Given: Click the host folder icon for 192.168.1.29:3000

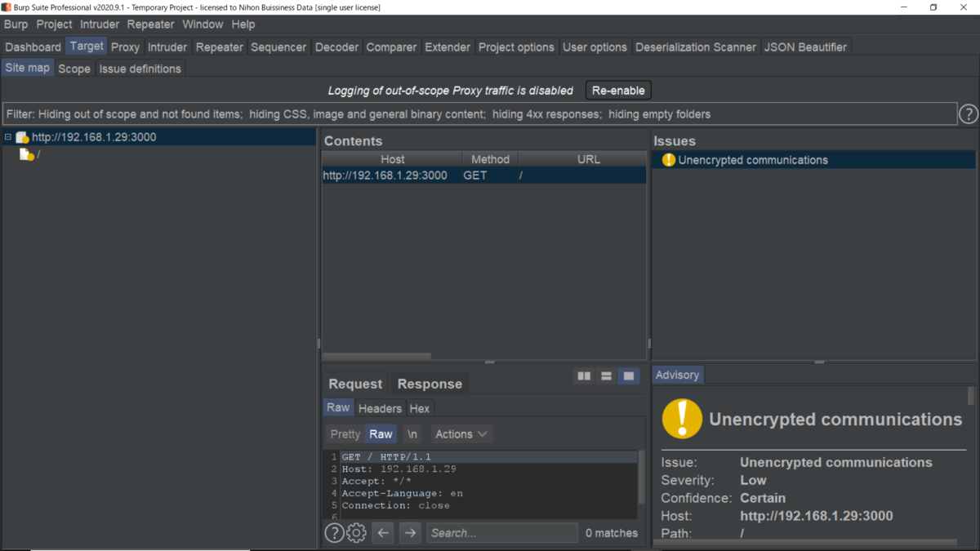Looking at the screenshot, I should point(23,137).
